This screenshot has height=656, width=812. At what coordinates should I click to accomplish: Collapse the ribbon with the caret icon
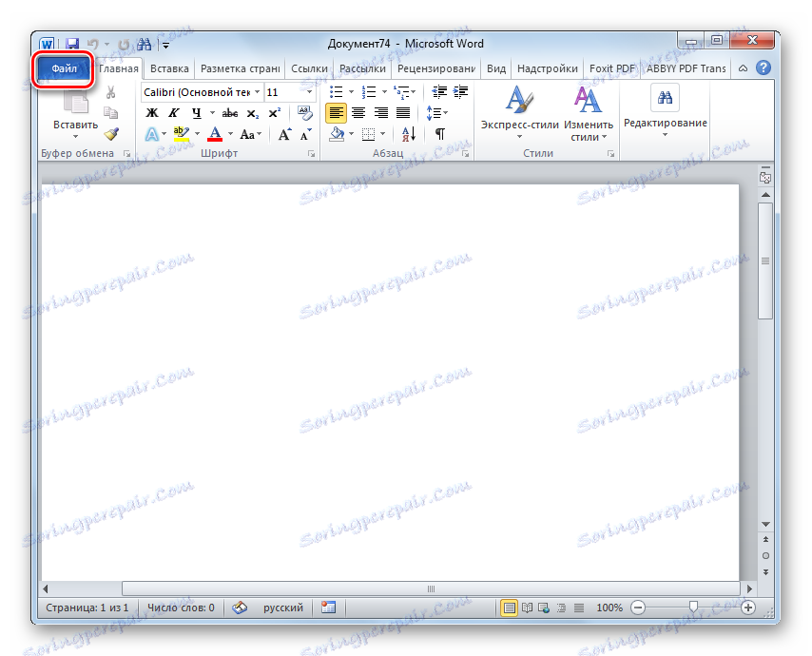tap(743, 68)
